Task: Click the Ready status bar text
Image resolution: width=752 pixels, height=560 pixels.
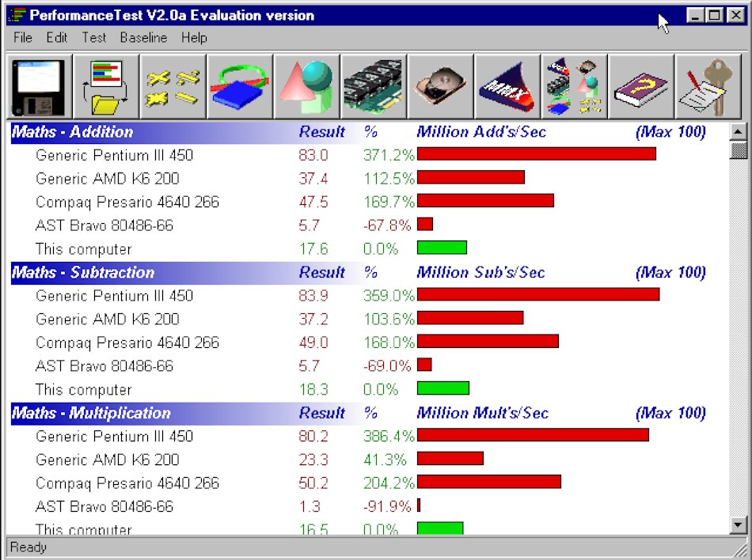Action: [x=28, y=547]
